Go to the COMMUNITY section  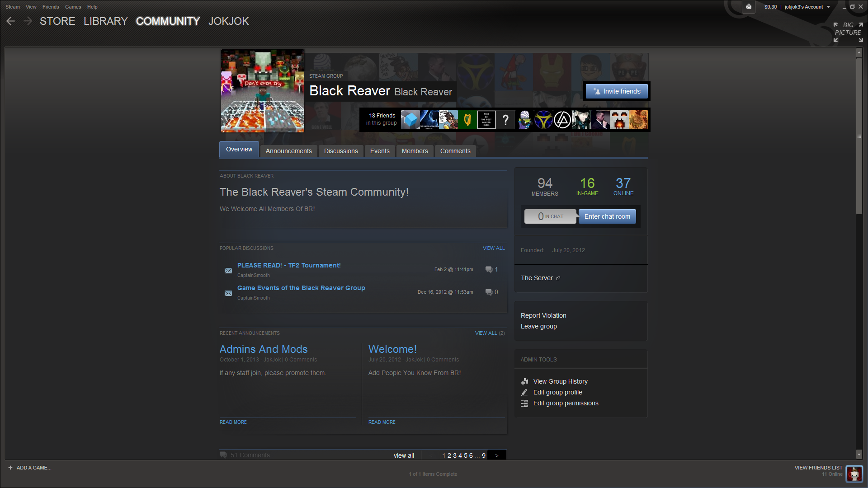(168, 21)
